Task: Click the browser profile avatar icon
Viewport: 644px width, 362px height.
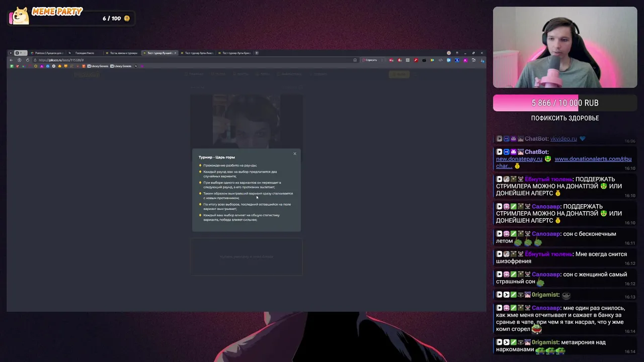Action: (x=449, y=53)
